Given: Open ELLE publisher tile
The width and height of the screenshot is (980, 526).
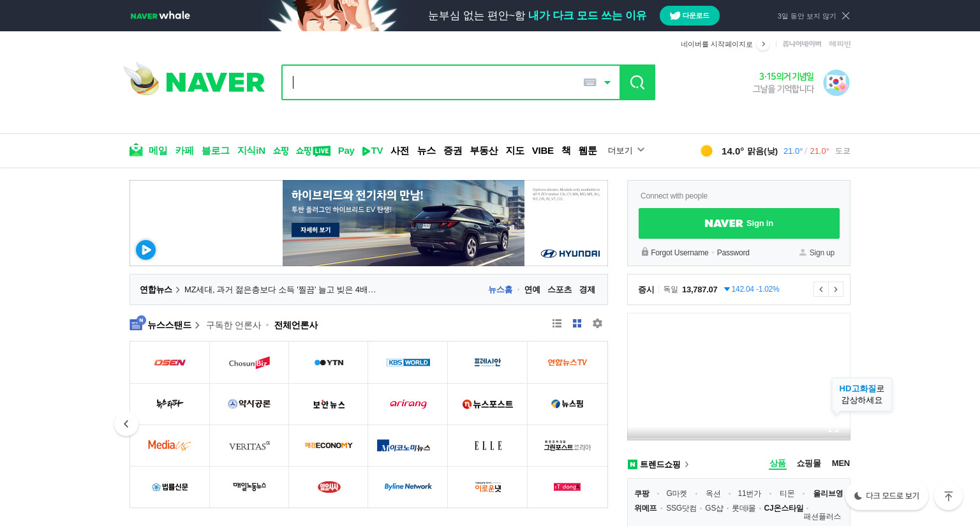Looking at the screenshot, I should coord(487,446).
